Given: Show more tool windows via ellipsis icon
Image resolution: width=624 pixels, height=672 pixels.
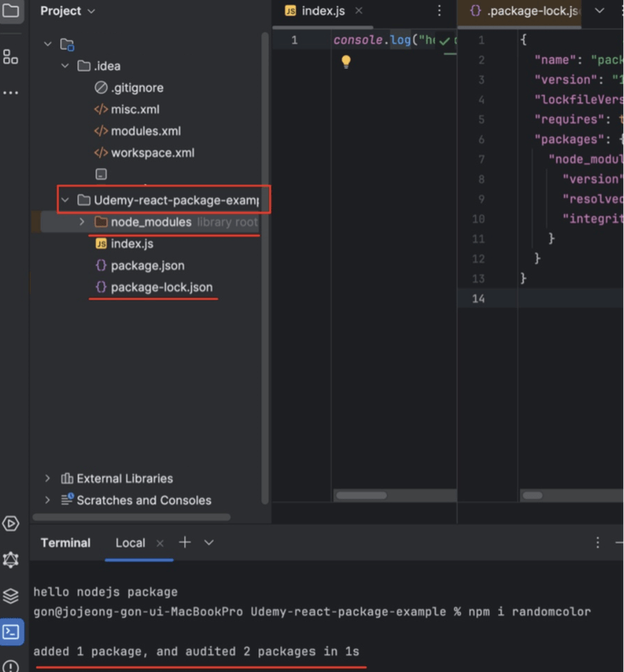Looking at the screenshot, I should [x=11, y=93].
